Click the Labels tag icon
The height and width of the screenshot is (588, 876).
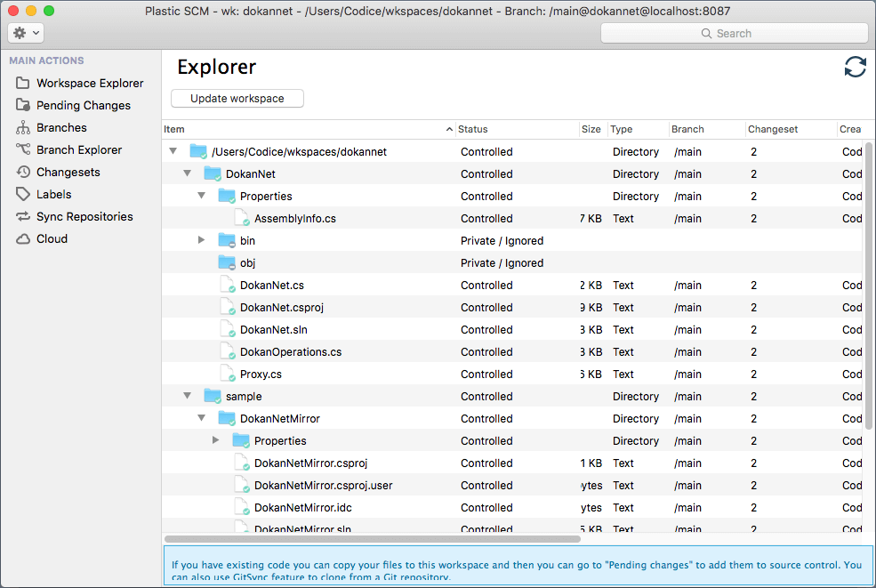23,194
